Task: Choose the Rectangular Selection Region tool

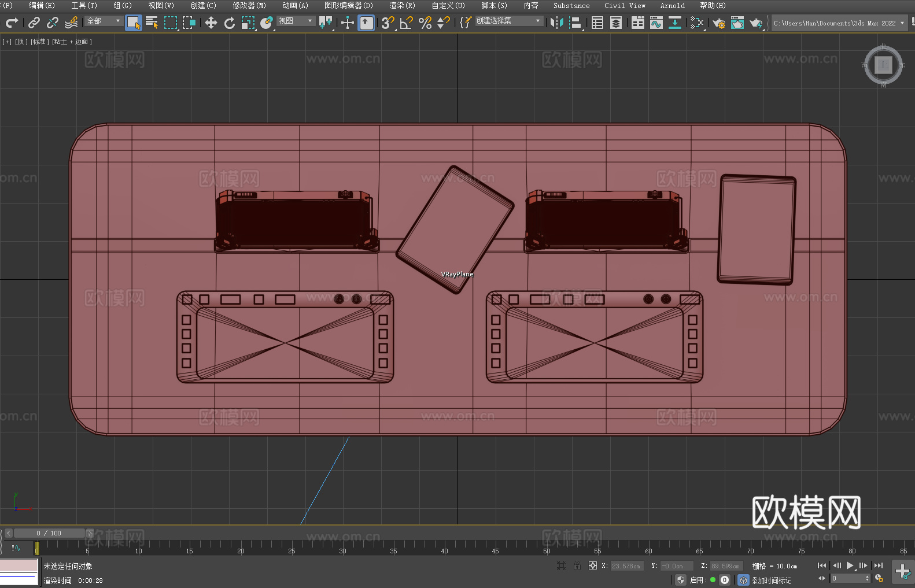Action: [171, 23]
